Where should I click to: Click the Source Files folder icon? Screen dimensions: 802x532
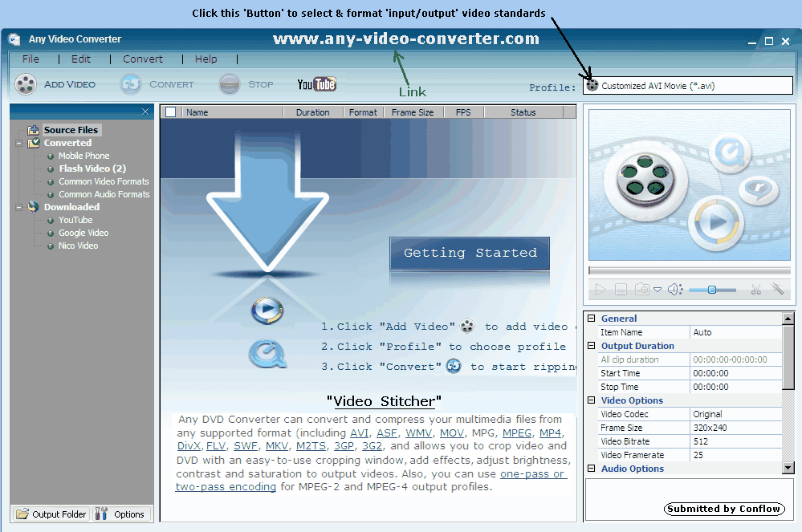point(34,130)
